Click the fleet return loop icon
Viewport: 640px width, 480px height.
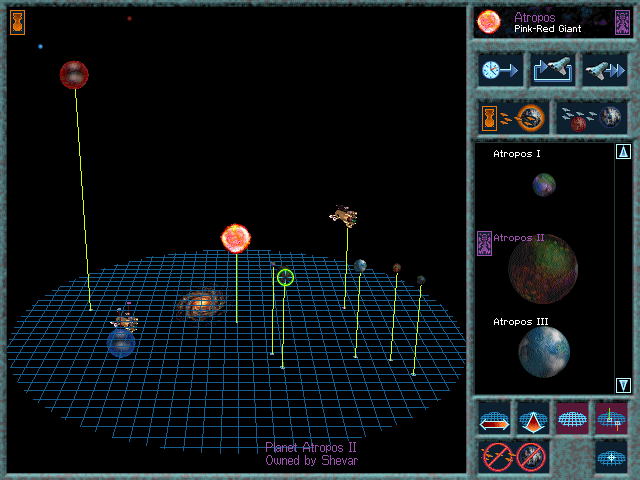pyautogui.click(x=553, y=70)
